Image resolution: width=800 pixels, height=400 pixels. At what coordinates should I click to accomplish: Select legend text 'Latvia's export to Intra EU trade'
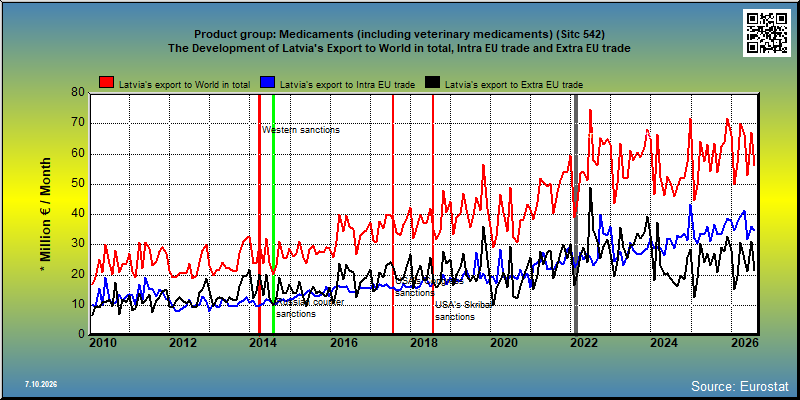coord(347,85)
